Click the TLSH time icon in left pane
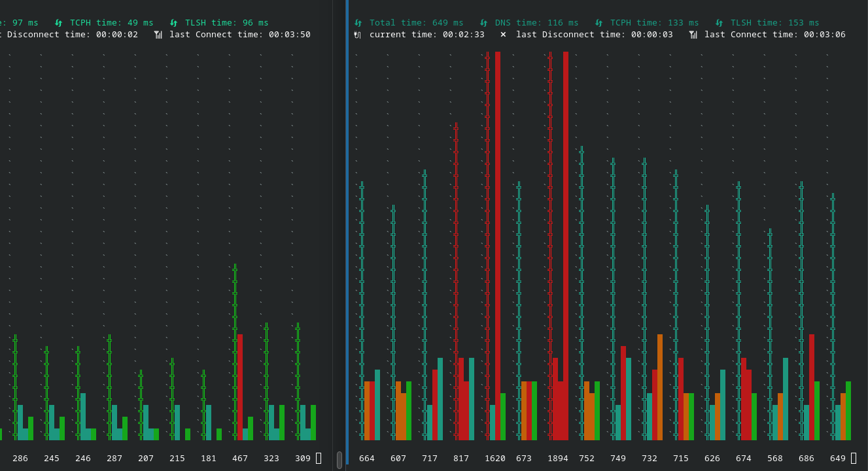Viewport: 868px width, 471px height. 174,22
